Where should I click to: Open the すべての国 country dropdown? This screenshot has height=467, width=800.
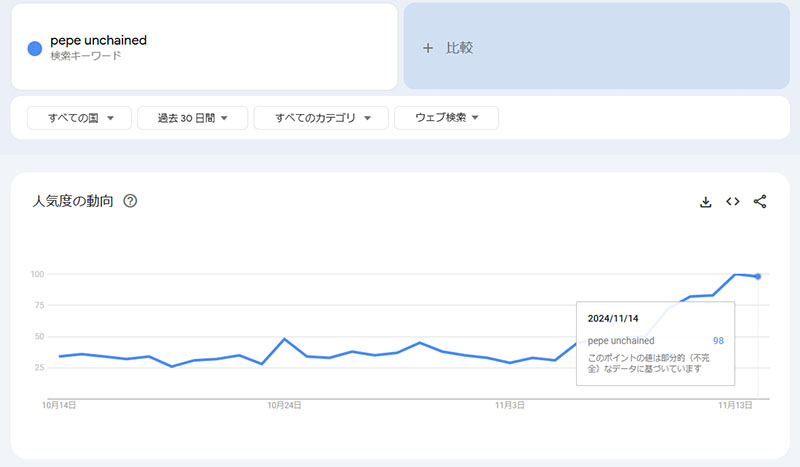coord(80,118)
